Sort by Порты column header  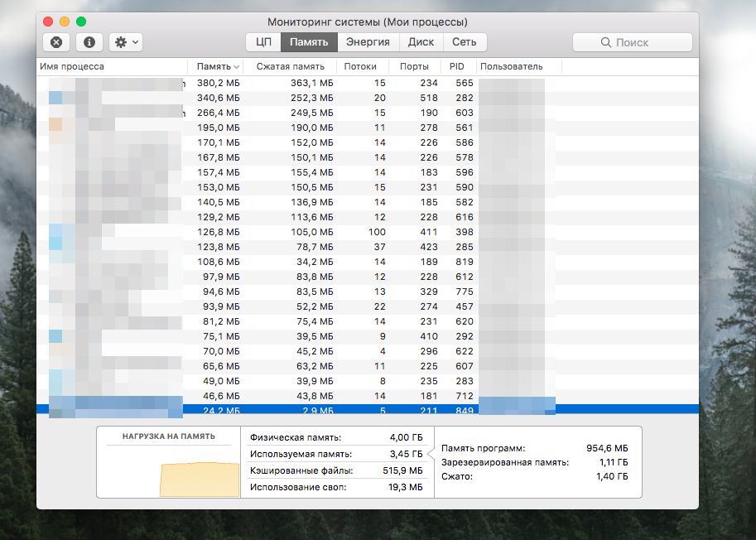point(414,66)
